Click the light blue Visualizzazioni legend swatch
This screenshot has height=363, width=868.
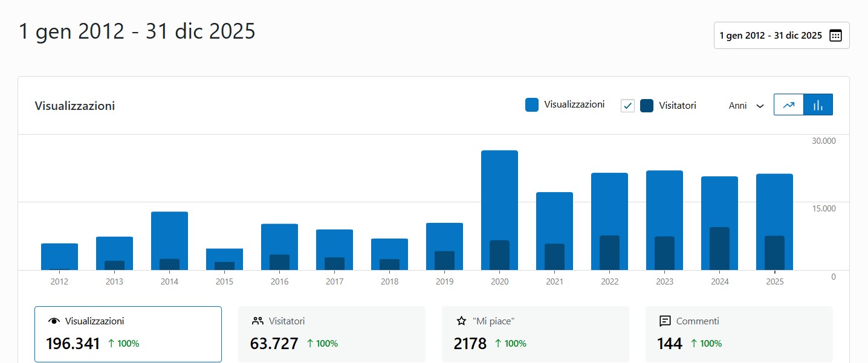coord(532,105)
